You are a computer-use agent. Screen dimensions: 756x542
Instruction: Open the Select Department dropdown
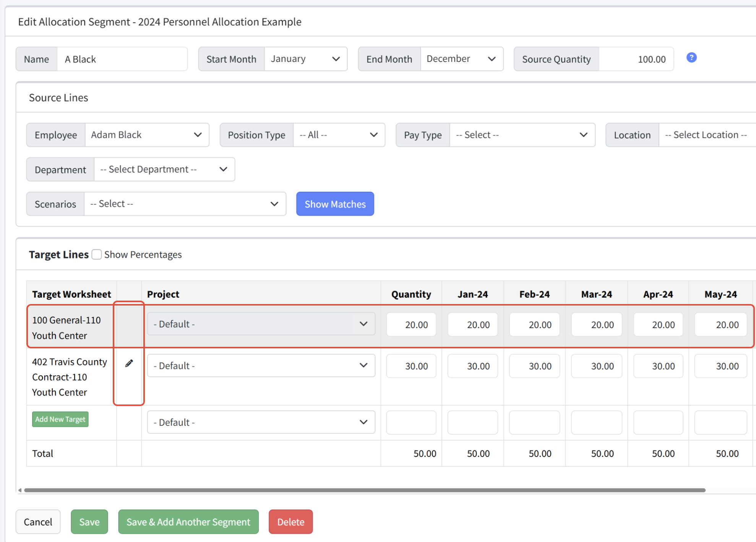tap(164, 169)
